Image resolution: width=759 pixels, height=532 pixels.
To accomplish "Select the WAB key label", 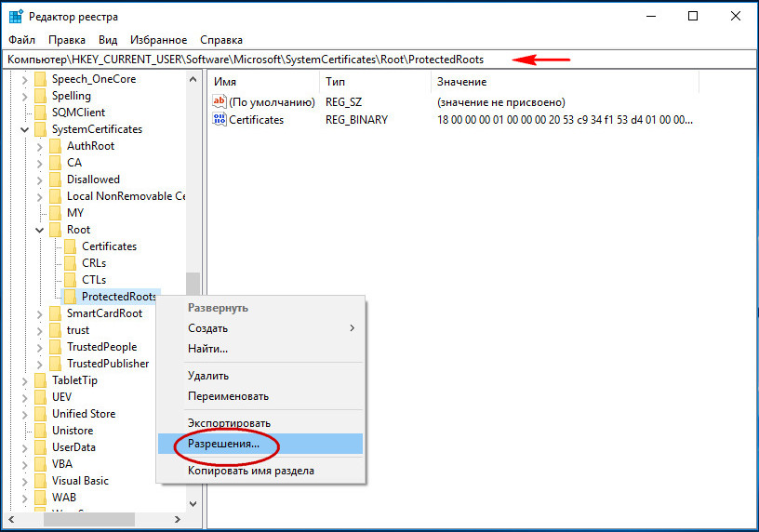I will 64,498.
